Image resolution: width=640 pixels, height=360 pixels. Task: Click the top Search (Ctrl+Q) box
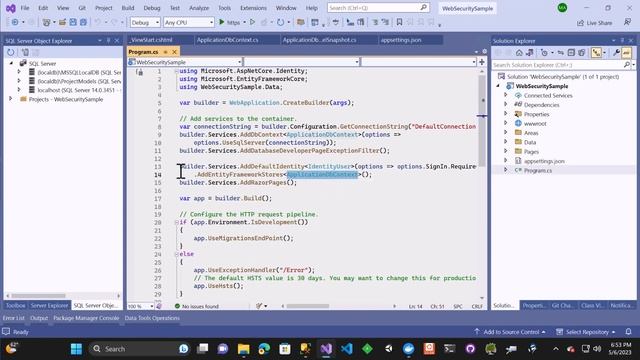pyautogui.click(x=378, y=8)
